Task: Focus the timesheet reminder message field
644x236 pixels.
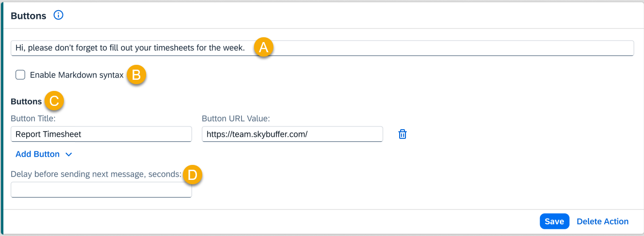Action: 435,48
